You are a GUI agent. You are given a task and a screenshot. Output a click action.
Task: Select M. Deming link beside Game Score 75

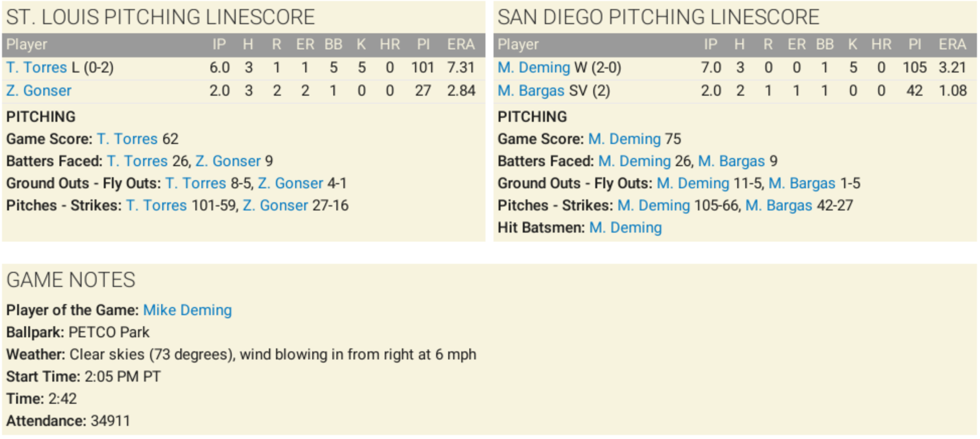tap(624, 139)
